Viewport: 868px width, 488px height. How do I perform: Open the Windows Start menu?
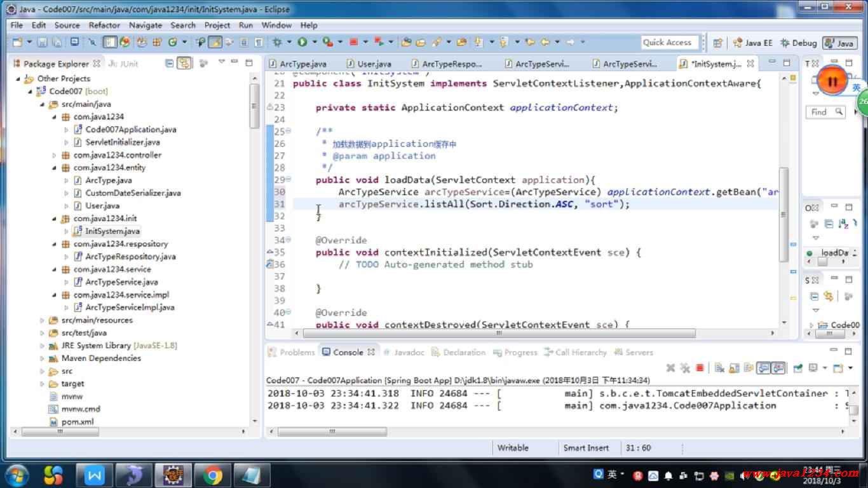pyautogui.click(x=16, y=475)
